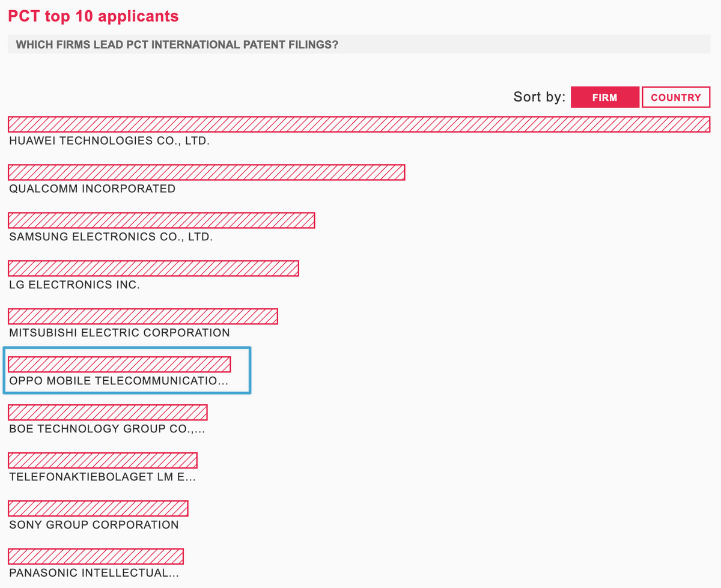The image size is (721, 588).
Task: Click the BOE Technology Group bar
Action: click(x=108, y=412)
